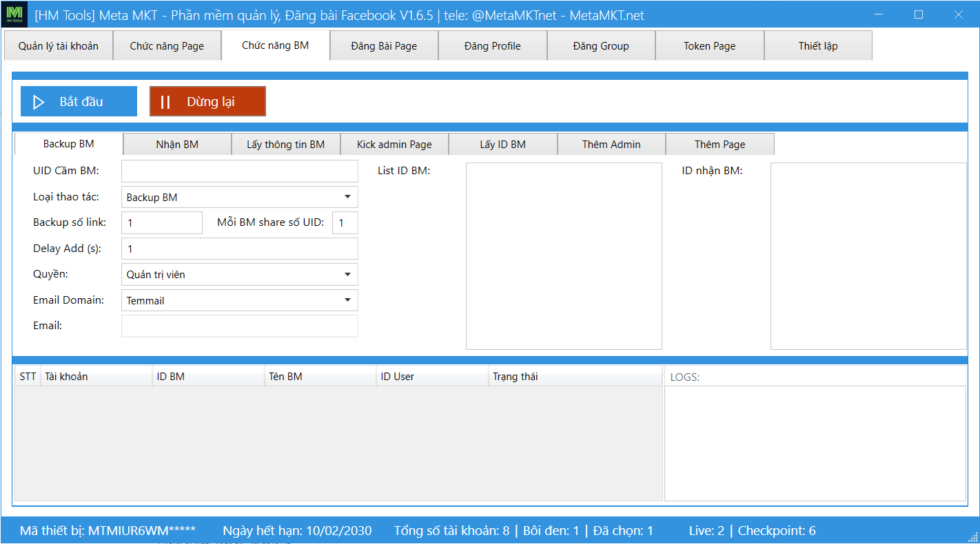Open the Kick admin Page sub-tab
This screenshot has width=980, height=544.
coord(394,144)
